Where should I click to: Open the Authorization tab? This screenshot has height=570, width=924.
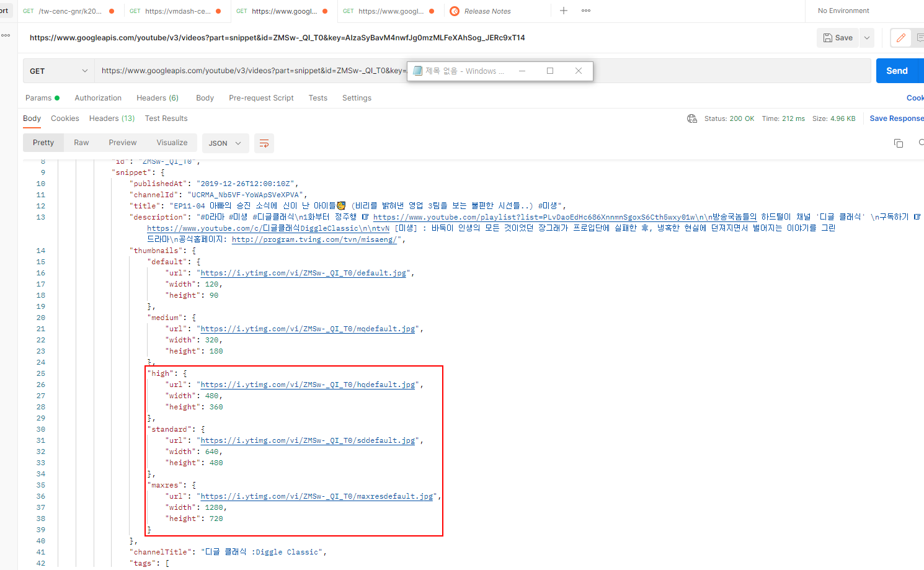(x=98, y=98)
